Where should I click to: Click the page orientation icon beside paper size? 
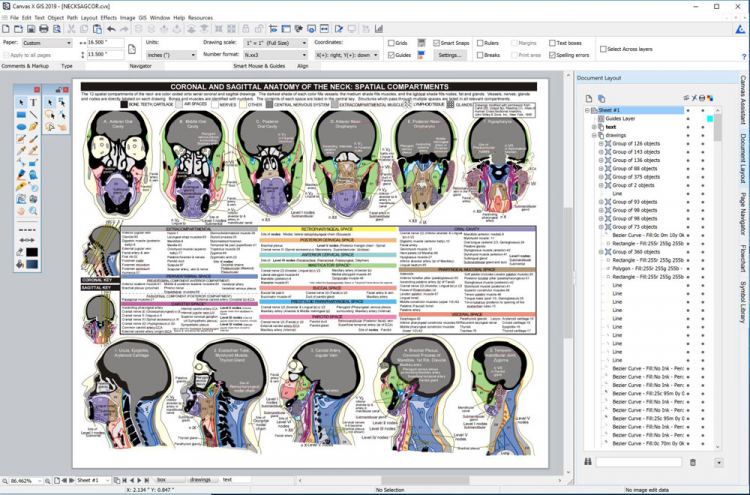[x=132, y=49]
